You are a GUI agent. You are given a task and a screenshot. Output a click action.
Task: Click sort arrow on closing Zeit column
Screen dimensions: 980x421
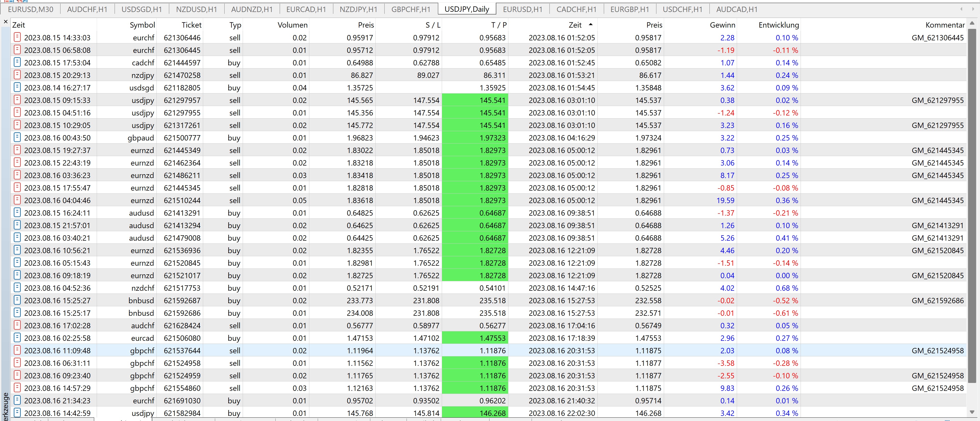(x=591, y=24)
